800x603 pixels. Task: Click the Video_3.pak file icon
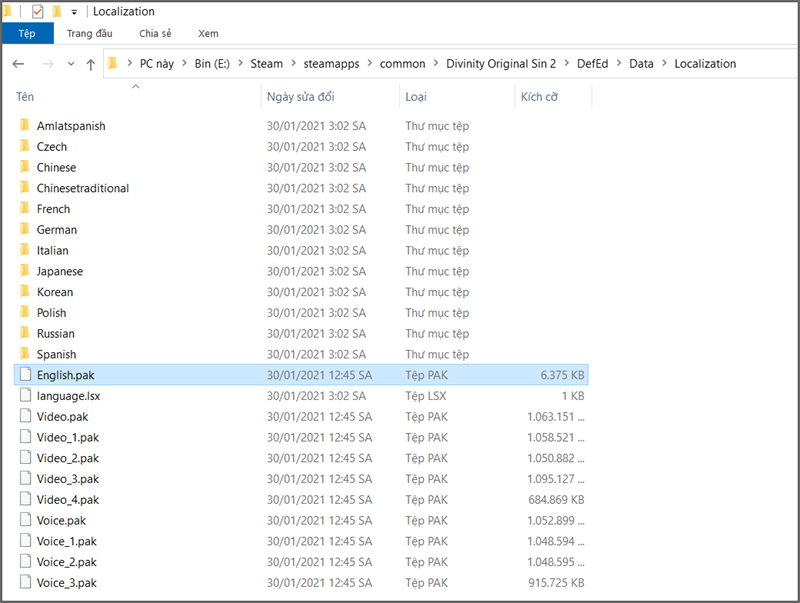pos(25,479)
